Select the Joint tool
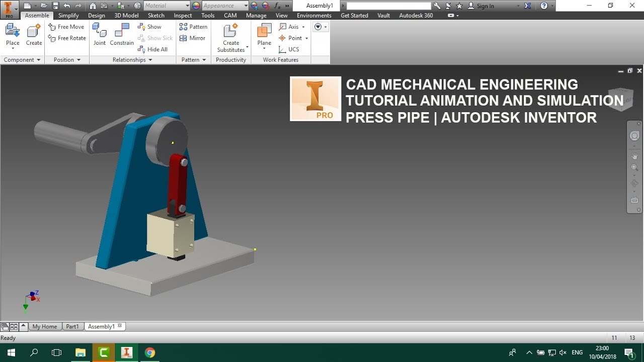644x362 pixels. (100, 34)
